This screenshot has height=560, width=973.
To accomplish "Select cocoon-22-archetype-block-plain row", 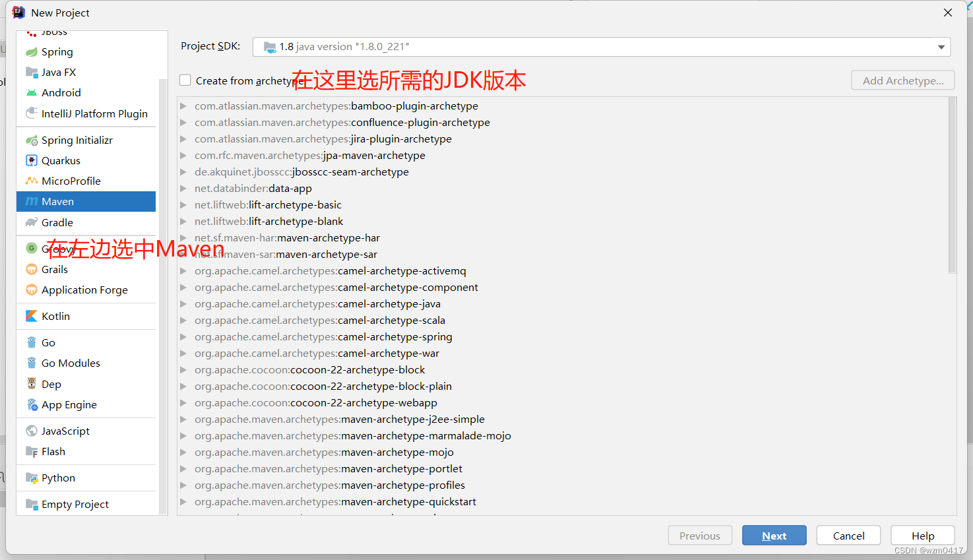I will [563, 386].
